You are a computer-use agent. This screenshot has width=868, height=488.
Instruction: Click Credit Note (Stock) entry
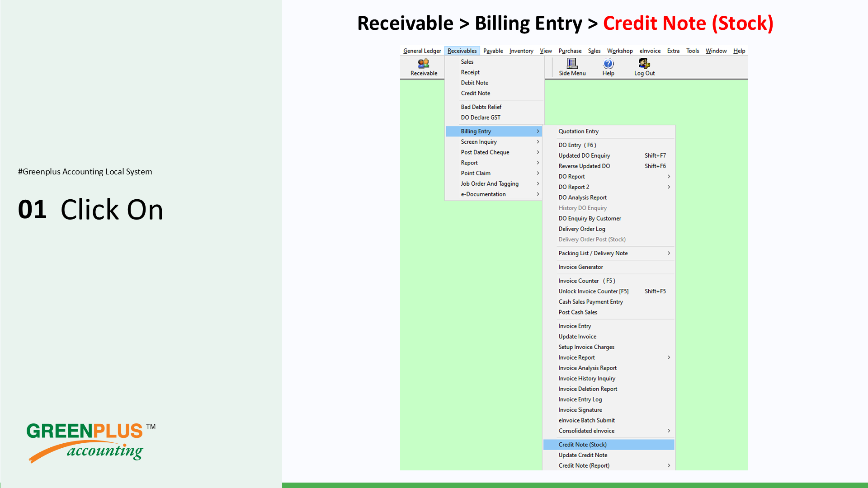[609, 445]
